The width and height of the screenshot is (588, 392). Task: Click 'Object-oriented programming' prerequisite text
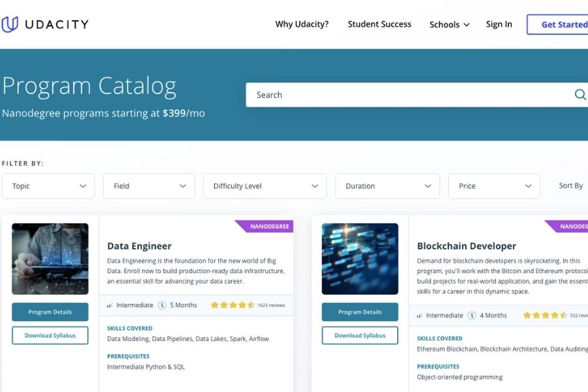[x=459, y=377]
